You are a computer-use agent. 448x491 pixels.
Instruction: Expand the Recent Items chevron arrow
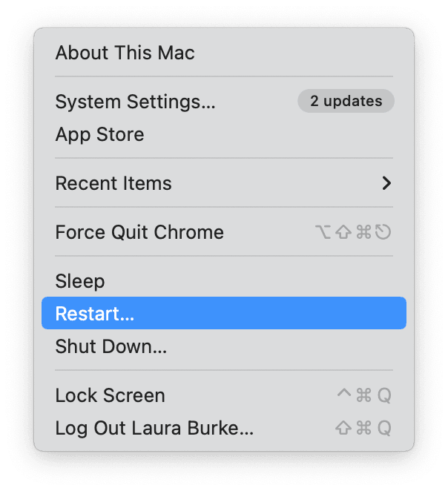point(386,183)
